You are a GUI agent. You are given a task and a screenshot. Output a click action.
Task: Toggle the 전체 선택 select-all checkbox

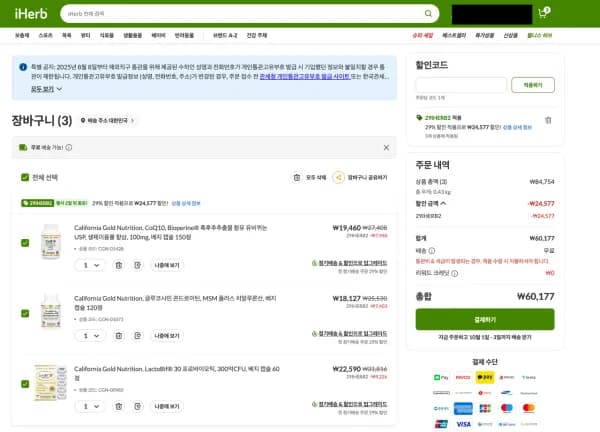pos(25,178)
